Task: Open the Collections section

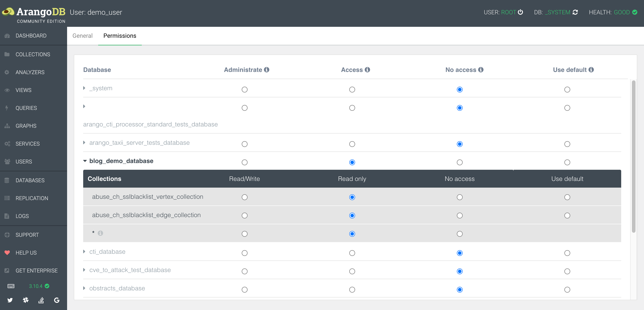Action: [32, 54]
